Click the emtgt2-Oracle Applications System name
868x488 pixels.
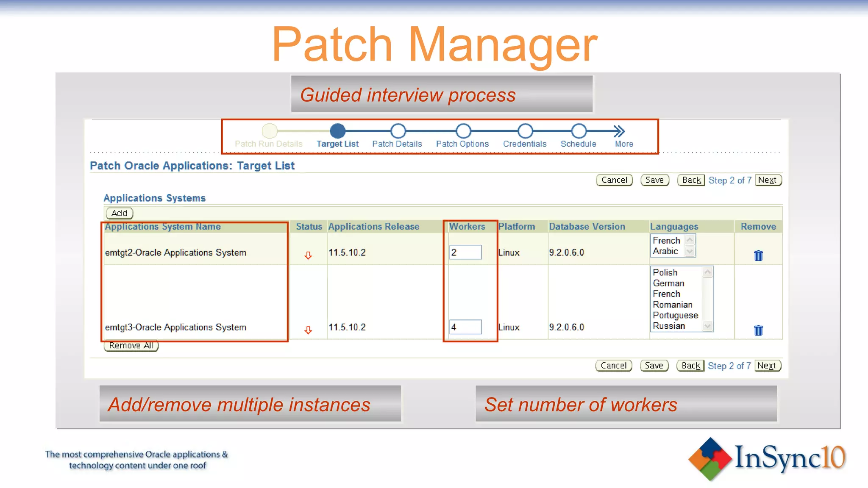(x=175, y=252)
